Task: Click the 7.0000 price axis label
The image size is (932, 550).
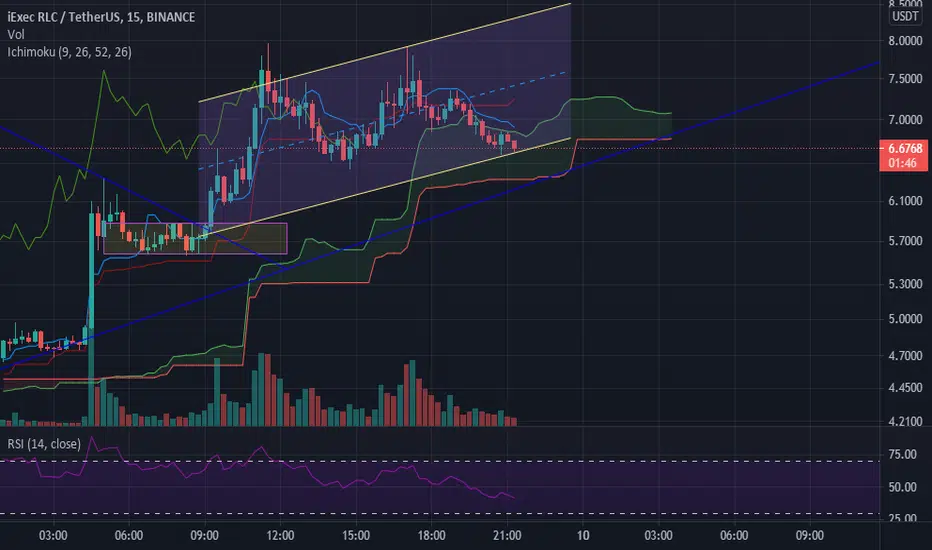Action: (x=905, y=120)
